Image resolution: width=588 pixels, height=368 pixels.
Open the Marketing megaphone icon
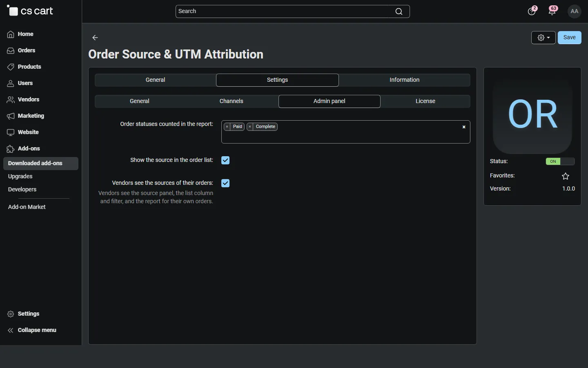coord(11,116)
